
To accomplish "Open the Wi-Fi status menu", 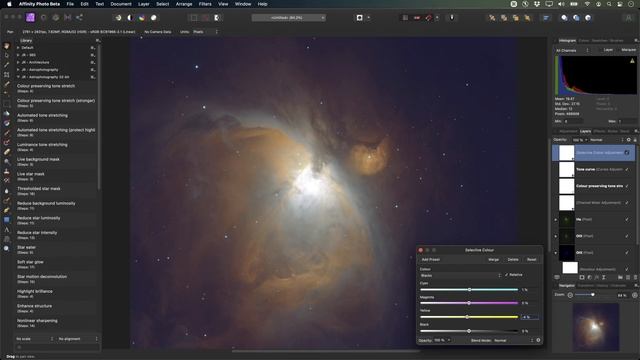I will [x=587, y=4].
